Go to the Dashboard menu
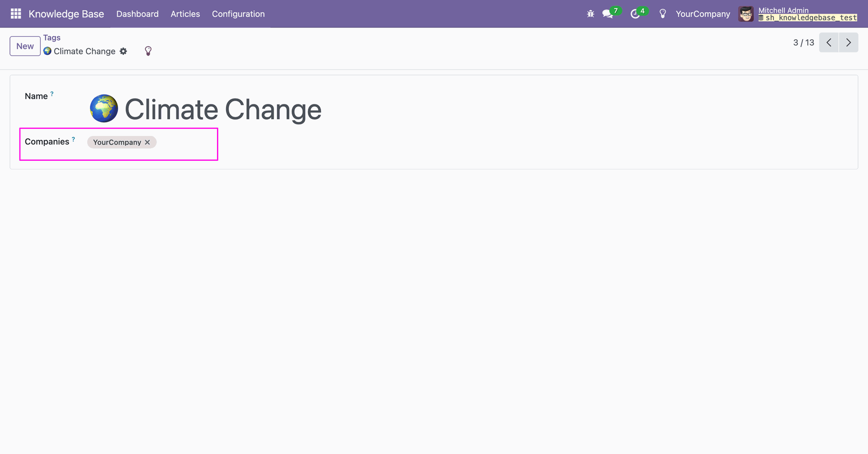The height and width of the screenshot is (454, 868). (x=137, y=14)
